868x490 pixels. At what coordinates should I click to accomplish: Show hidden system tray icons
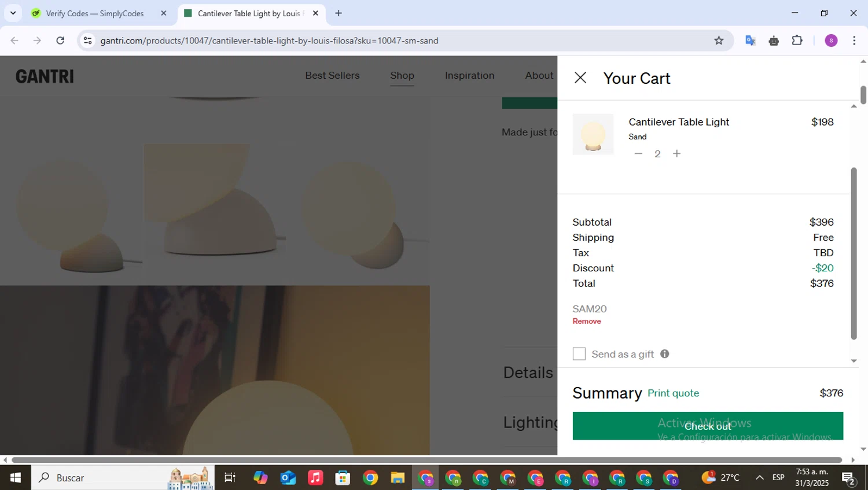coord(759,477)
